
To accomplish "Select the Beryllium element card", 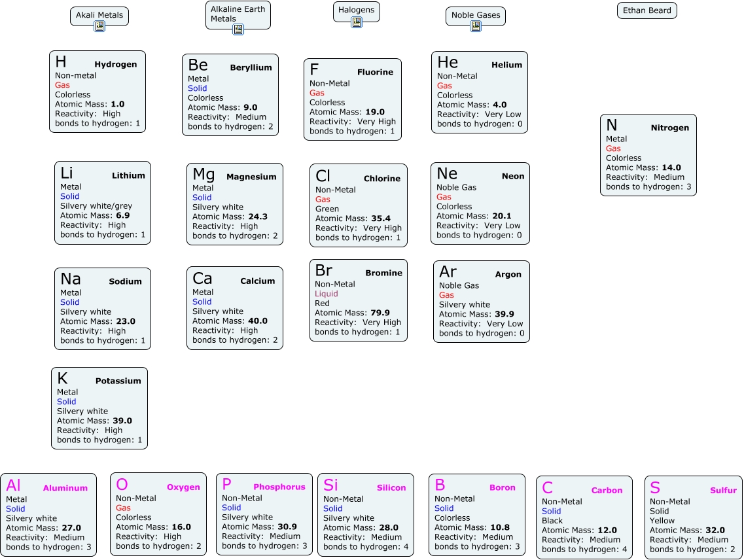I will tap(230, 95).
